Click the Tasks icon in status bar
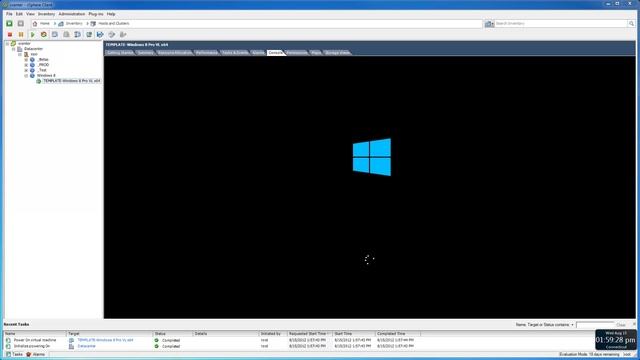The height and width of the screenshot is (360, 640). (x=8, y=354)
